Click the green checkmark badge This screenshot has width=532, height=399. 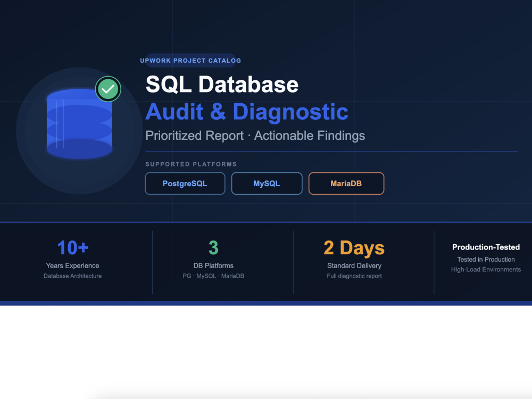[x=108, y=89]
